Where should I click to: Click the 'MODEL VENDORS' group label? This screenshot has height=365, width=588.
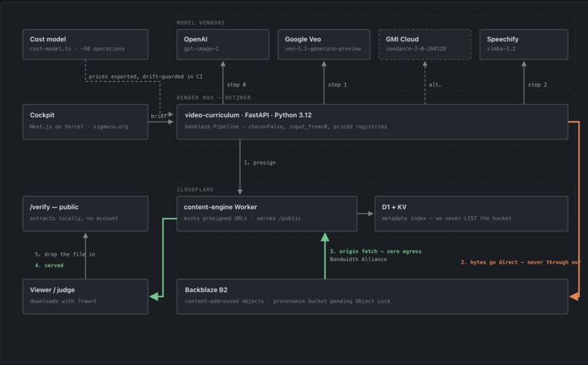(201, 23)
